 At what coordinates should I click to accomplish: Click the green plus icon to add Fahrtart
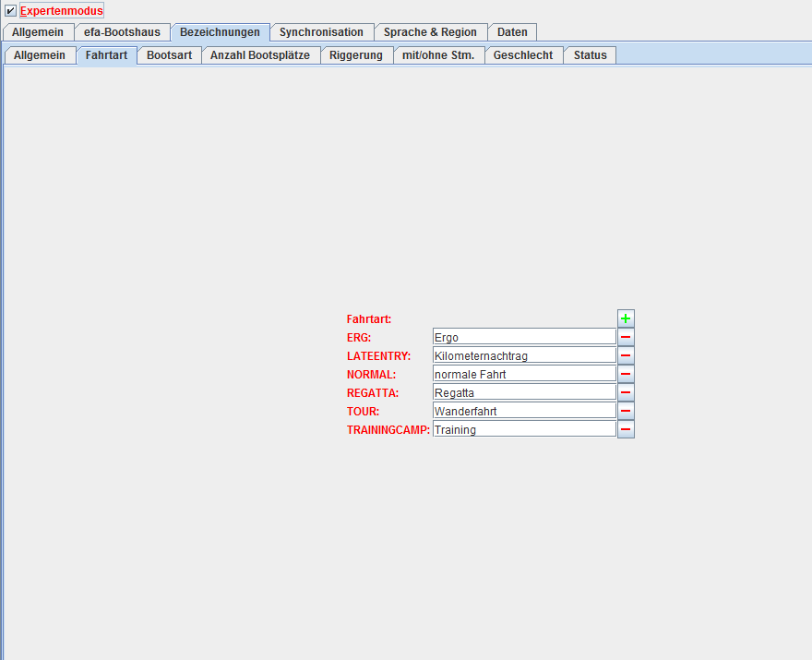[x=626, y=318]
